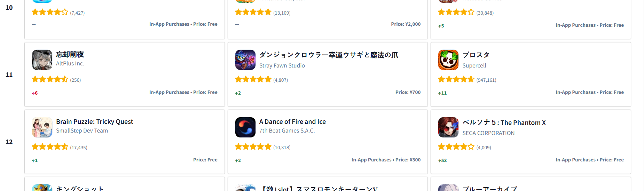Viewport: 644px width, 191px height.
Task: Open A Dance of Fire and Ice title
Action: tap(292, 122)
